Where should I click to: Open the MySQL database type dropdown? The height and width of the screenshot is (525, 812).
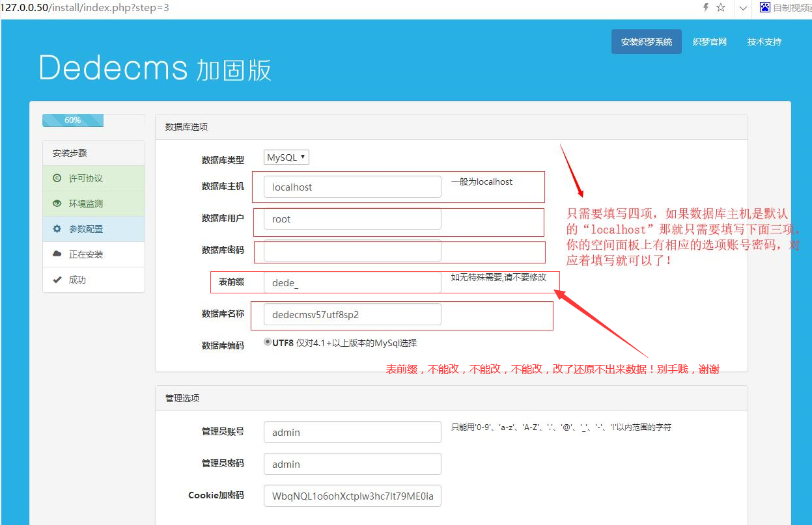point(286,157)
